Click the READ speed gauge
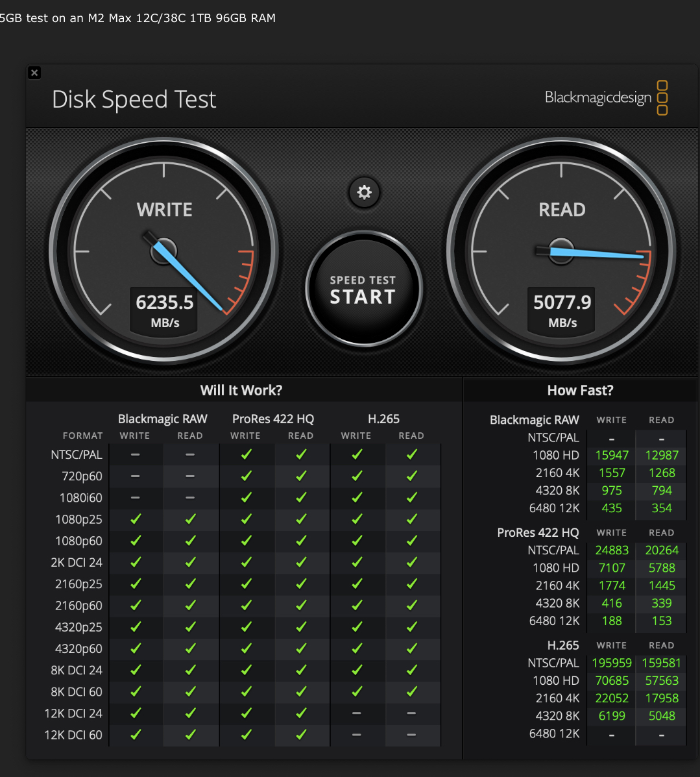 (562, 251)
